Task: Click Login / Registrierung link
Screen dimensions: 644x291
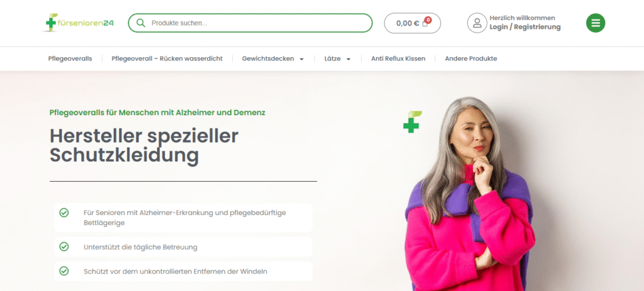Action: tap(525, 27)
